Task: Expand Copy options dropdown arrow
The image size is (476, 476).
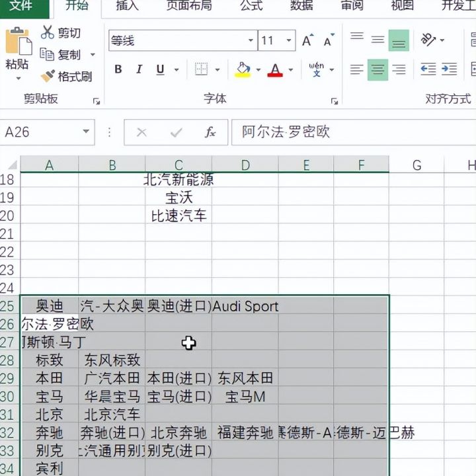Action: pos(93,55)
